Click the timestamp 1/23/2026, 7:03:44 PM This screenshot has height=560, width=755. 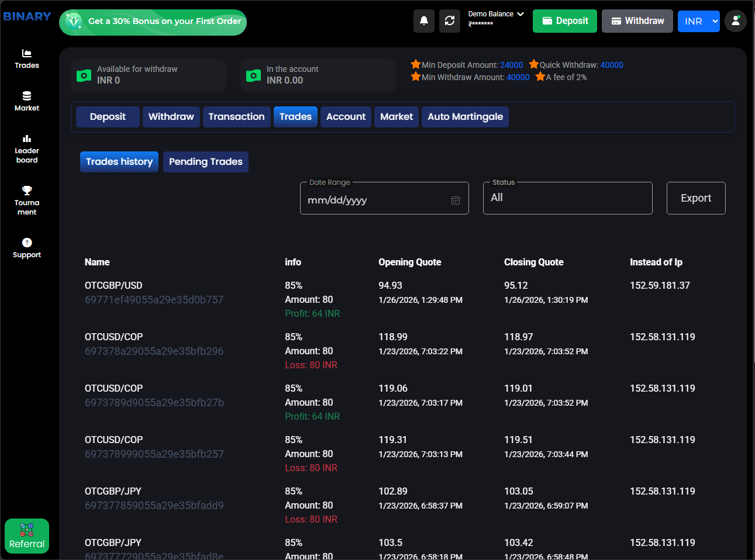(x=546, y=454)
